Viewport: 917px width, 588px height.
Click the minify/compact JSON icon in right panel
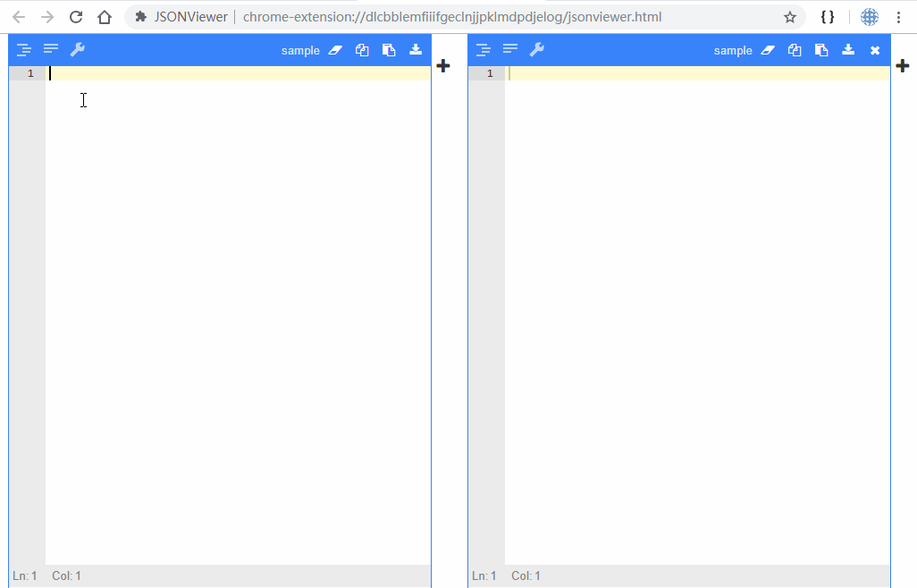coord(510,48)
